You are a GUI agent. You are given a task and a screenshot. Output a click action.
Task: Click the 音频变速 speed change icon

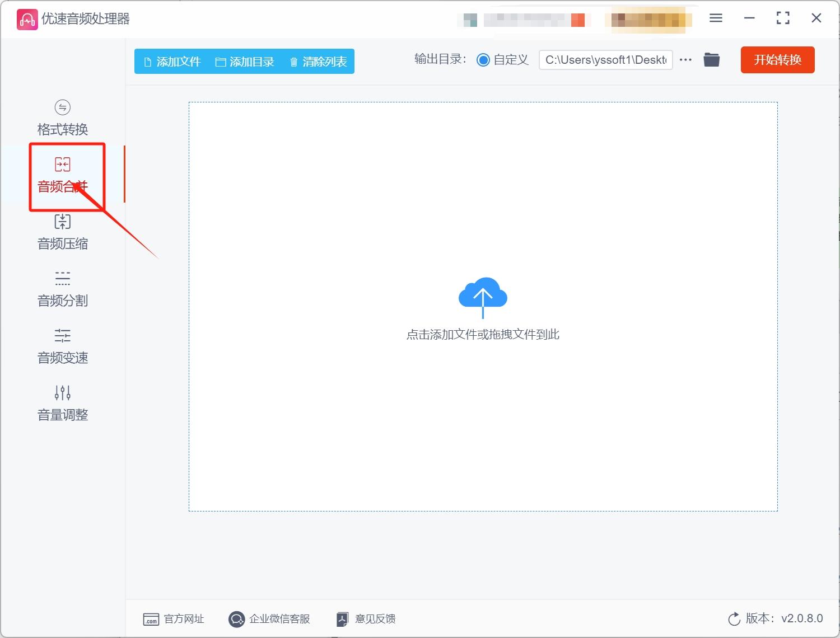coord(62,335)
